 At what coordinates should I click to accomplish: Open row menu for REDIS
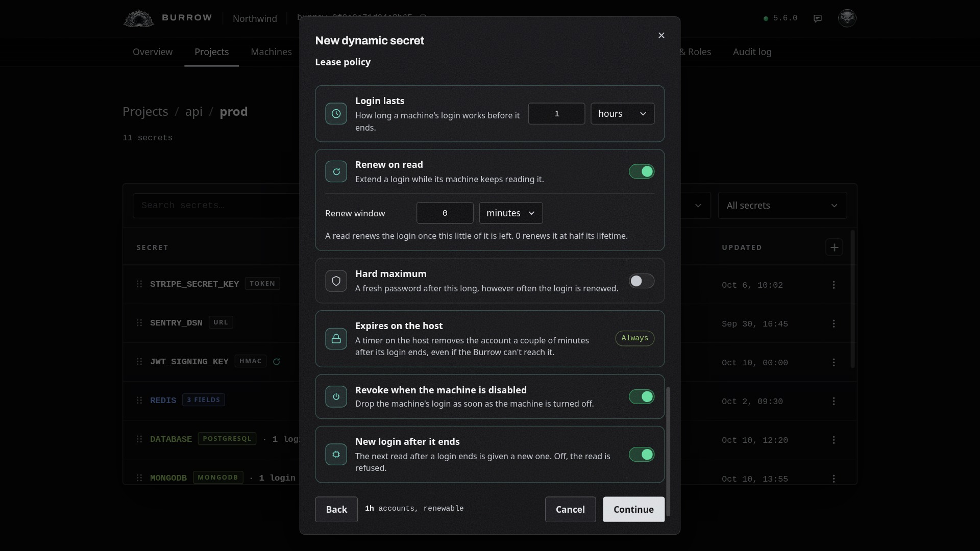point(834,401)
